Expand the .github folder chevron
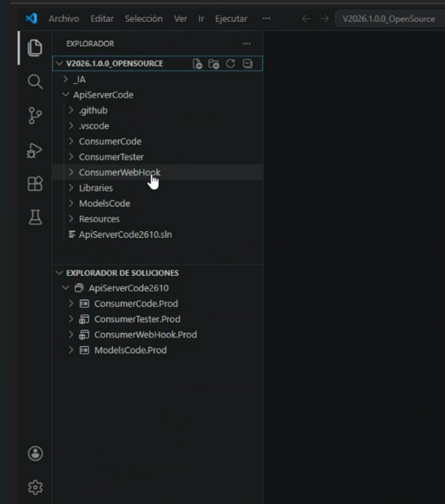The height and width of the screenshot is (504, 445). 72,110
